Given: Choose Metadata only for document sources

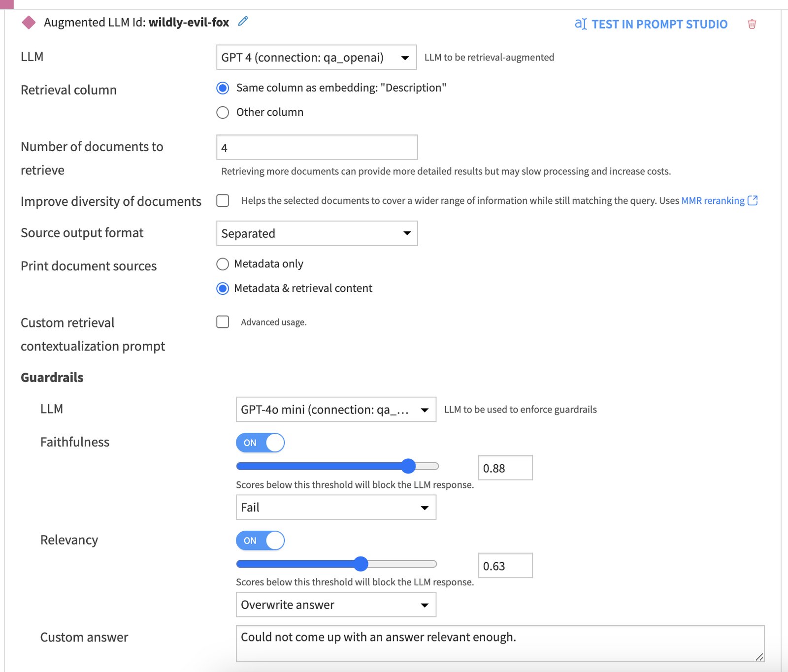Looking at the screenshot, I should (223, 264).
